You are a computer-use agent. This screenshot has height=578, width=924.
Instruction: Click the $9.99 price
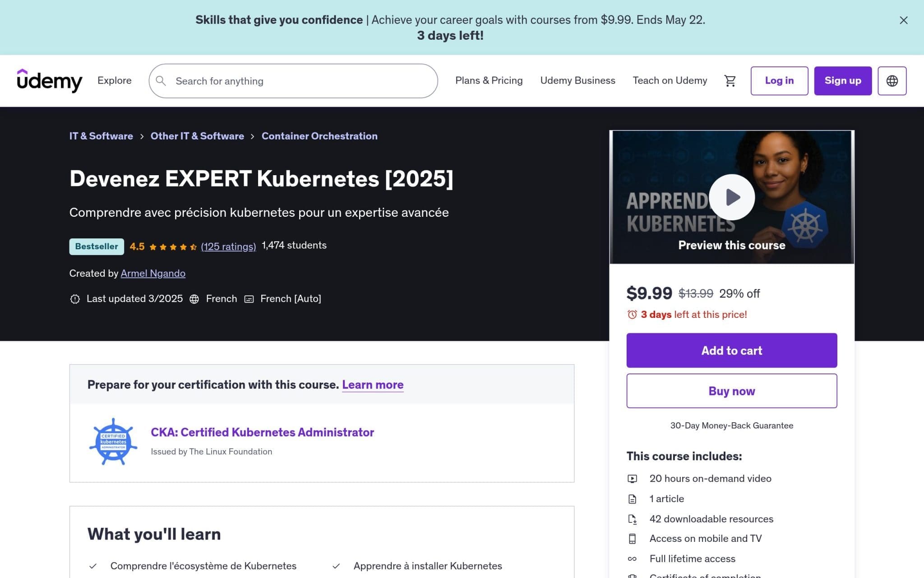click(x=649, y=294)
